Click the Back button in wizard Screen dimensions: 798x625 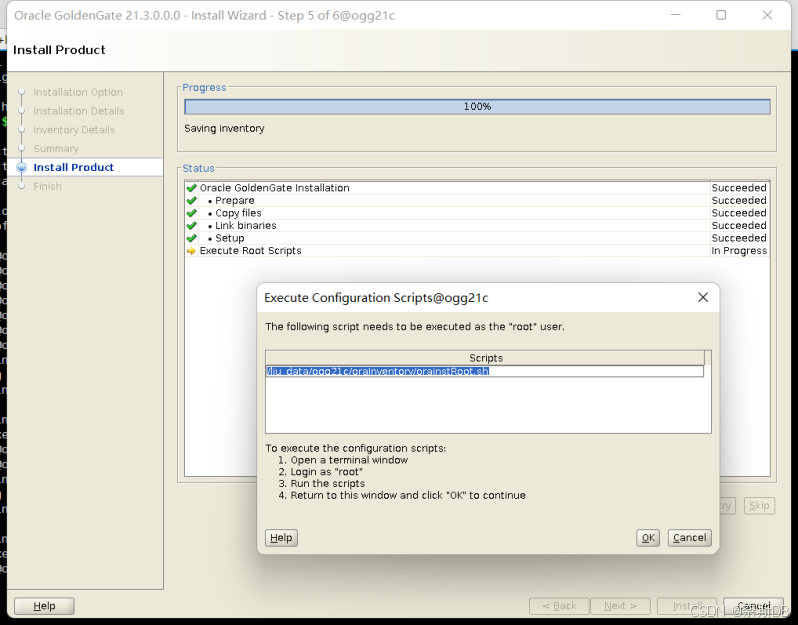[x=559, y=606]
